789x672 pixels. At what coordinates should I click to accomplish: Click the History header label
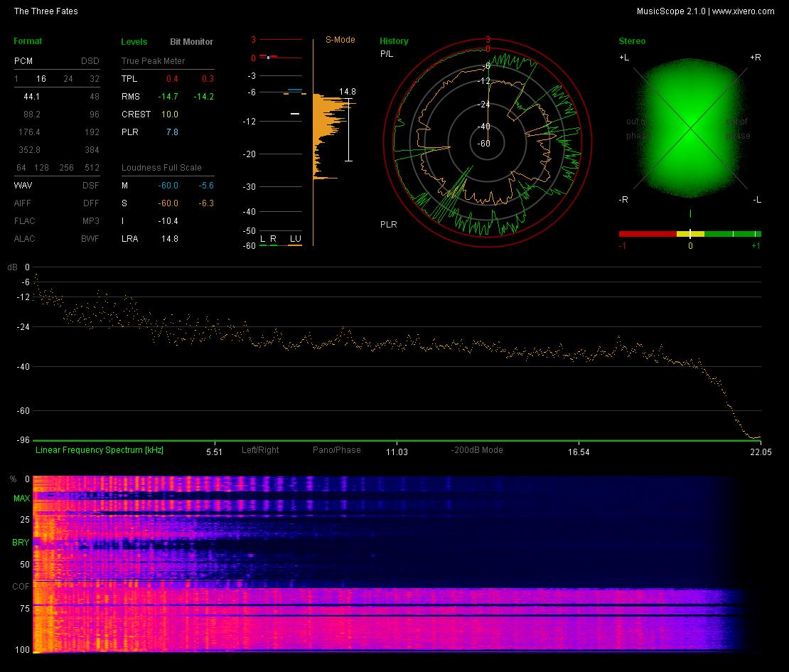[x=394, y=41]
